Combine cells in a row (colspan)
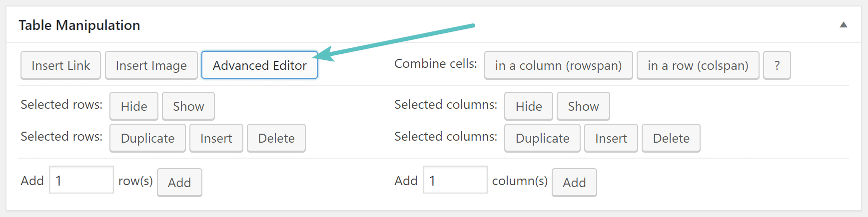The image size is (868, 217). point(698,65)
